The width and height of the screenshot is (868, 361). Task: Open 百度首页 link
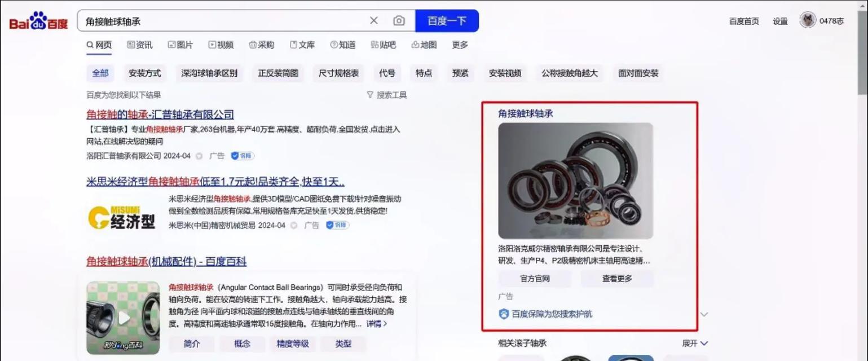click(744, 21)
